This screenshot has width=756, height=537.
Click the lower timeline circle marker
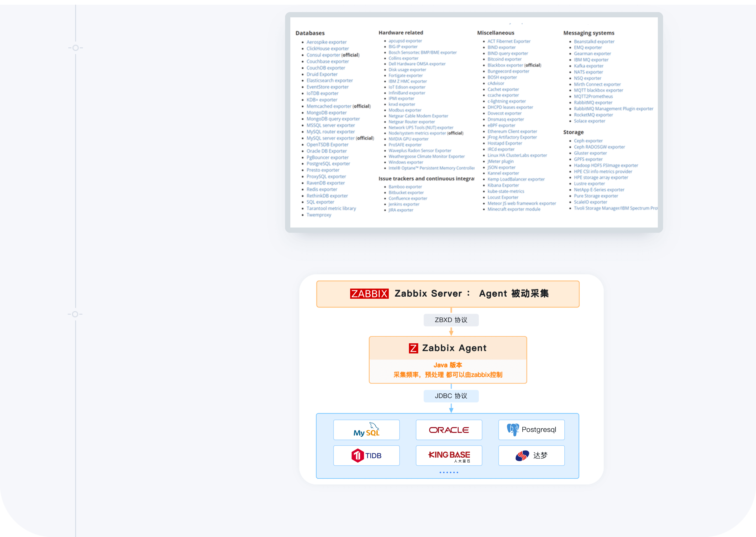(x=75, y=314)
